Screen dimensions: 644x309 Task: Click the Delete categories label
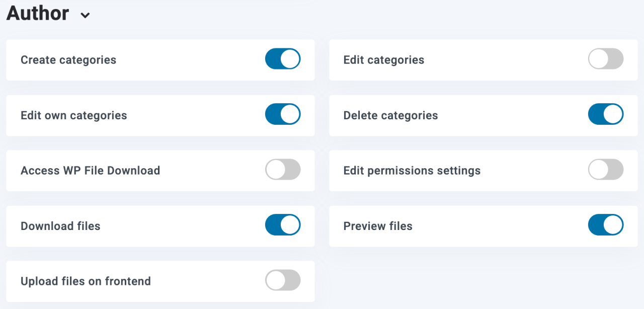pos(391,115)
